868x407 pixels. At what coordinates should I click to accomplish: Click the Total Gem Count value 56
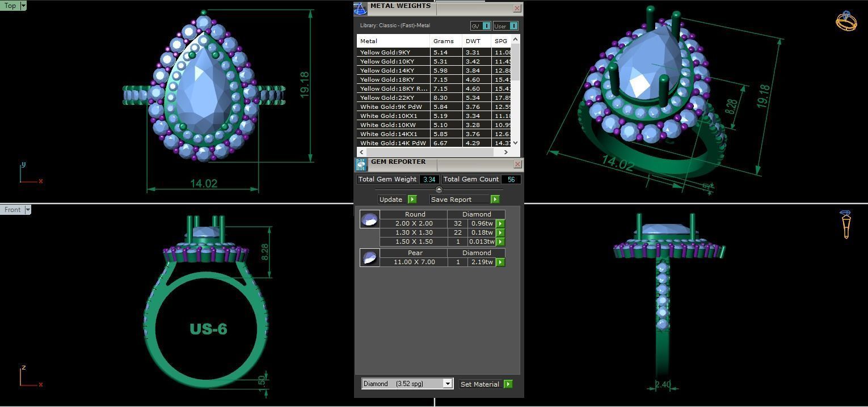[511, 179]
